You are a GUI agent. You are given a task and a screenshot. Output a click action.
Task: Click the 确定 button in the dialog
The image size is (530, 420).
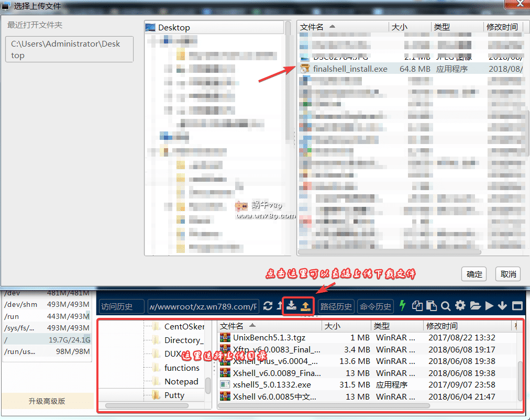click(x=474, y=274)
